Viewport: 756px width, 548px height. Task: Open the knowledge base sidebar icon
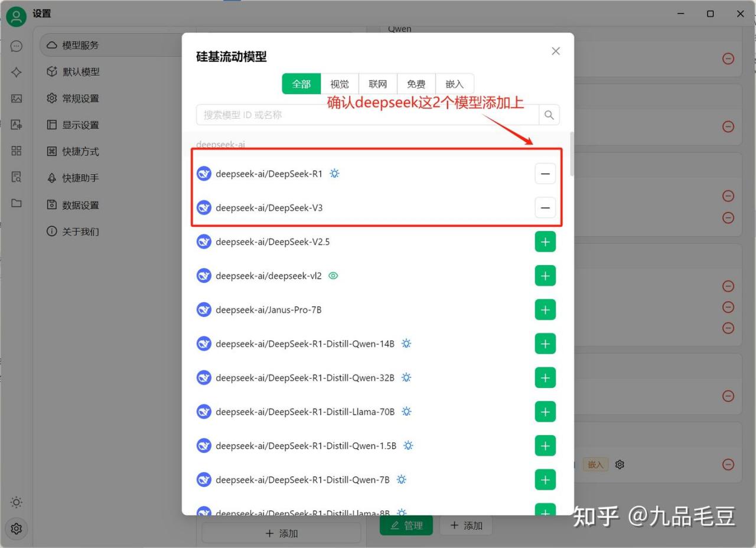17,177
